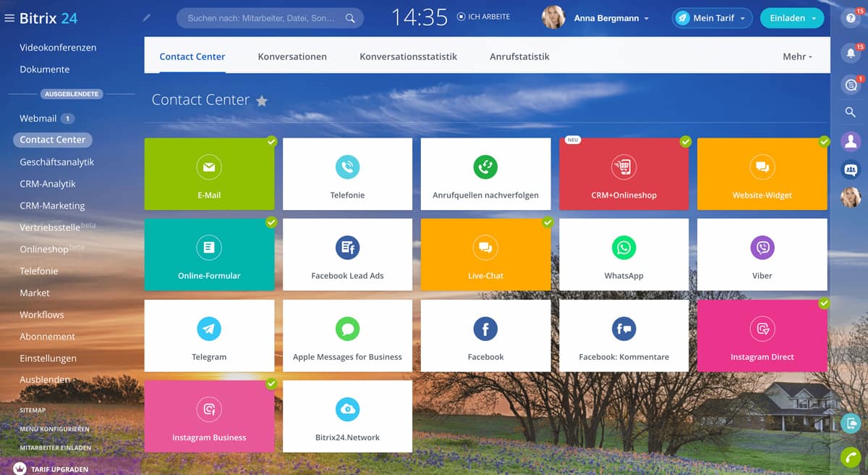
Task: Select Market in the sidebar
Action: (x=35, y=293)
